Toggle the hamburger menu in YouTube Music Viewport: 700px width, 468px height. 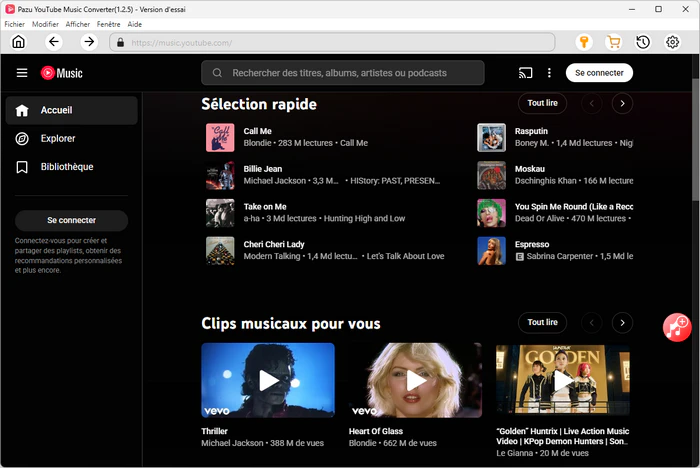click(22, 73)
